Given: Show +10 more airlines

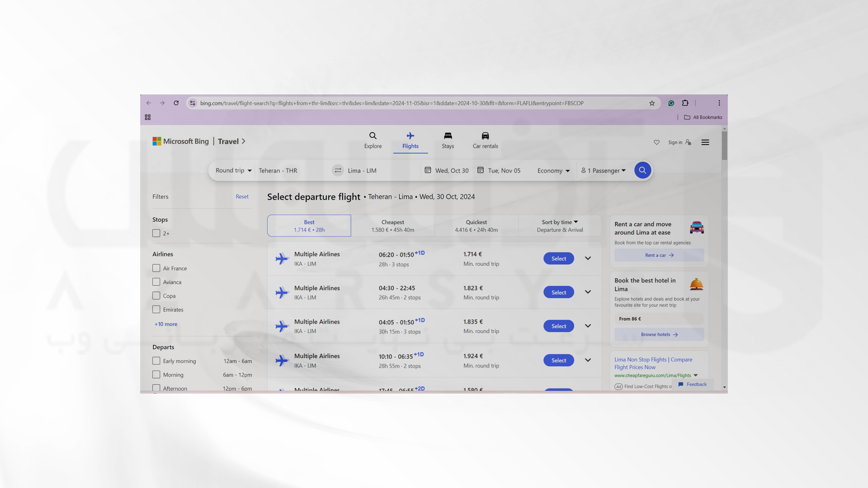Looking at the screenshot, I should tap(166, 324).
